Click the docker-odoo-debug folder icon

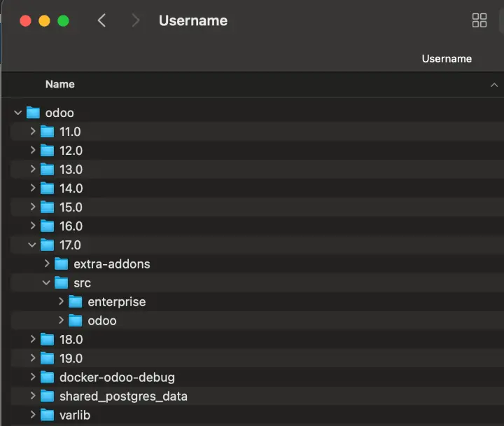click(48, 378)
